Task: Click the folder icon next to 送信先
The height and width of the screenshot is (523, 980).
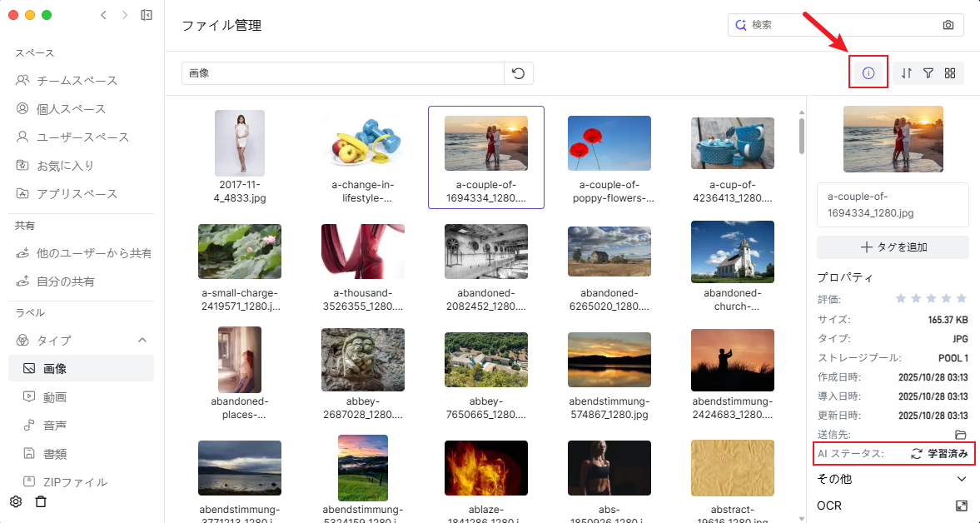Action: pos(960,435)
